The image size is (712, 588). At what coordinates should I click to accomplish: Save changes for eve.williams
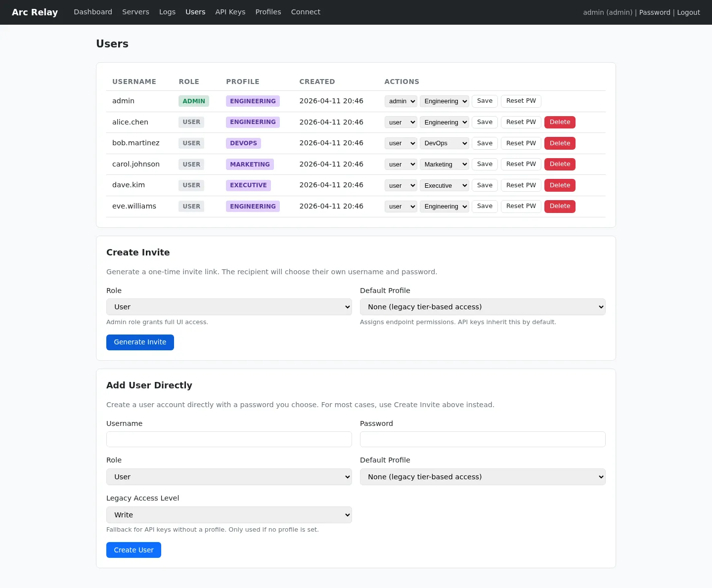point(485,206)
